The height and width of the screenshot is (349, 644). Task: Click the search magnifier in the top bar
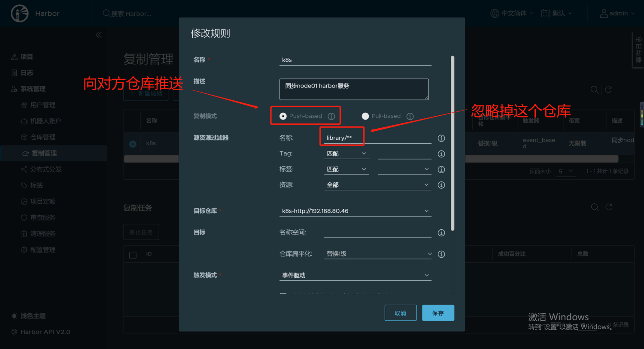106,13
